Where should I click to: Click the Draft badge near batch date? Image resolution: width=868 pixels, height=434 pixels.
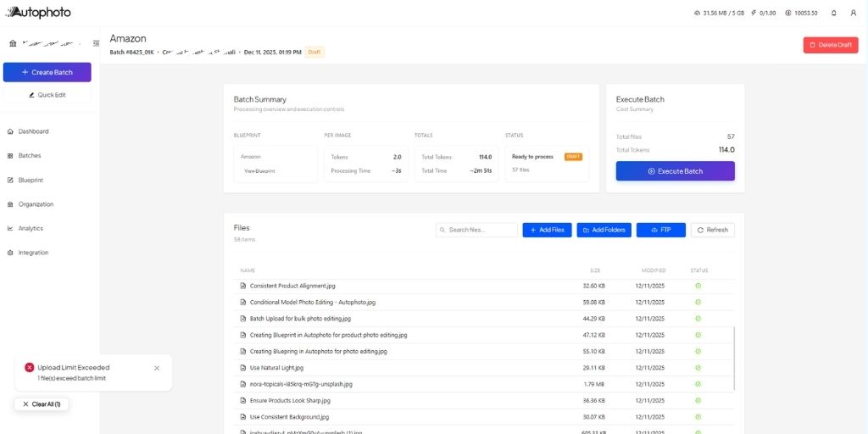(x=314, y=52)
